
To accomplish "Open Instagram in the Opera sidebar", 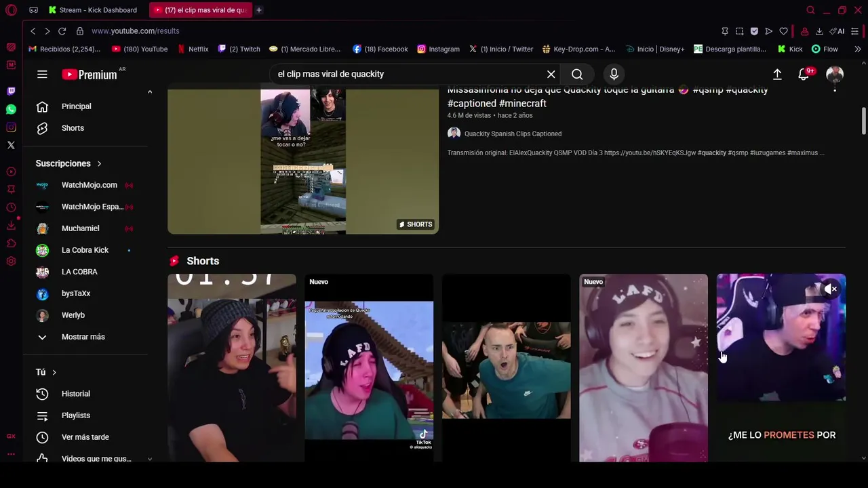I will pyautogui.click(x=11, y=127).
